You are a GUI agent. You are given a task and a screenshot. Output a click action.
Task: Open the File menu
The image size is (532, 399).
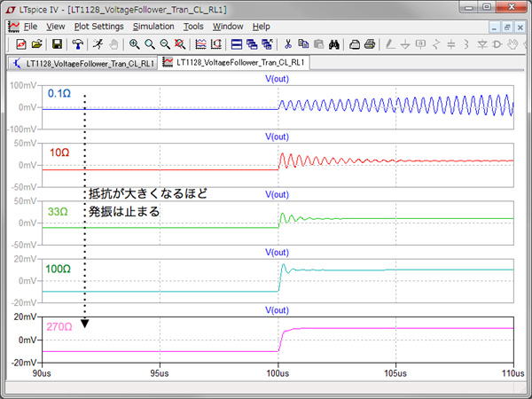click(x=30, y=27)
